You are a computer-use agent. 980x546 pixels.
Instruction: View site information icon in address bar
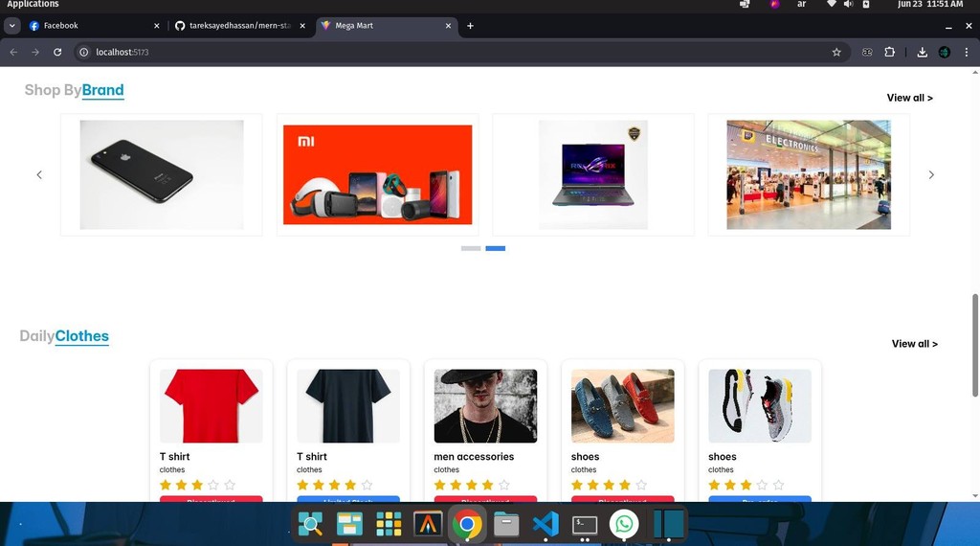(x=84, y=52)
